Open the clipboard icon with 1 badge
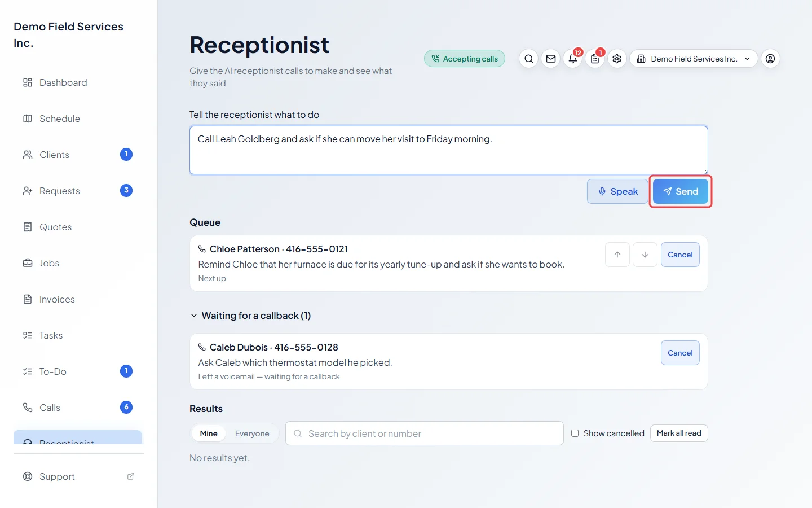812x508 pixels. pos(595,59)
